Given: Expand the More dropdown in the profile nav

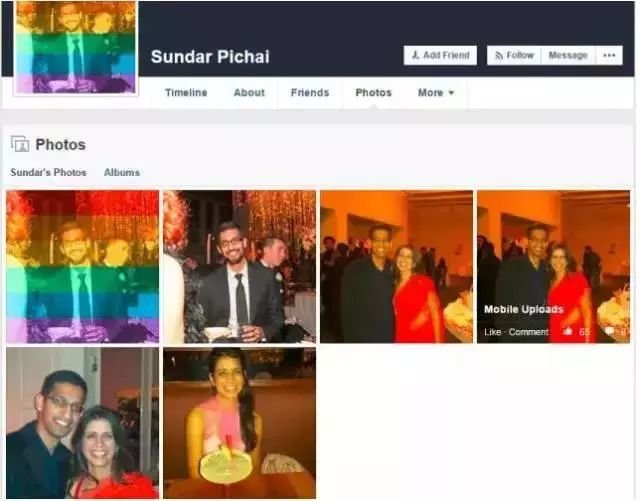Looking at the screenshot, I should [436, 93].
